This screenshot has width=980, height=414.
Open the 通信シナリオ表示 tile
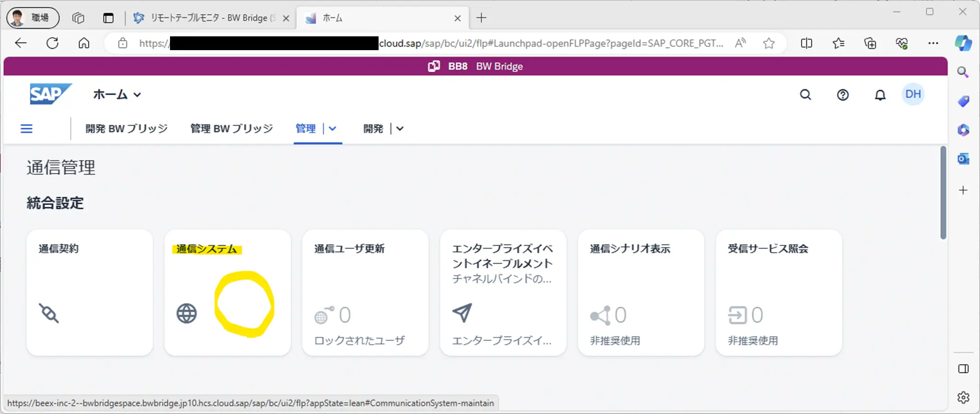(x=641, y=293)
